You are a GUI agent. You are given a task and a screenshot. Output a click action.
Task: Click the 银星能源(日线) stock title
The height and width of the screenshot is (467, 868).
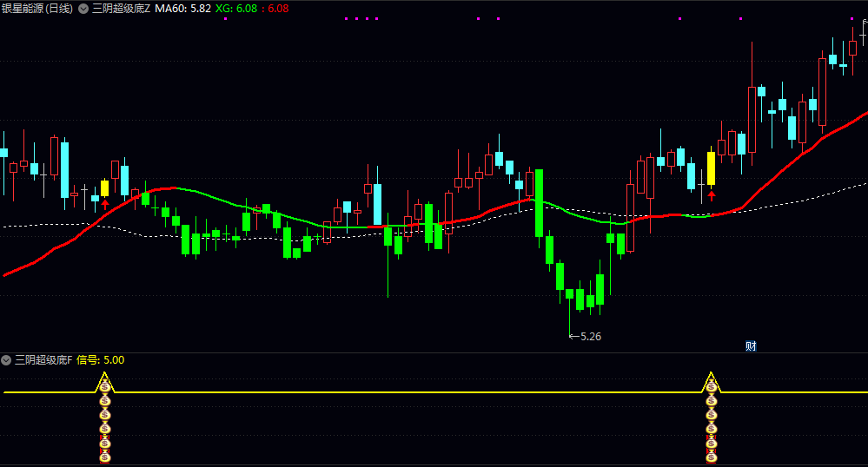tap(37, 9)
